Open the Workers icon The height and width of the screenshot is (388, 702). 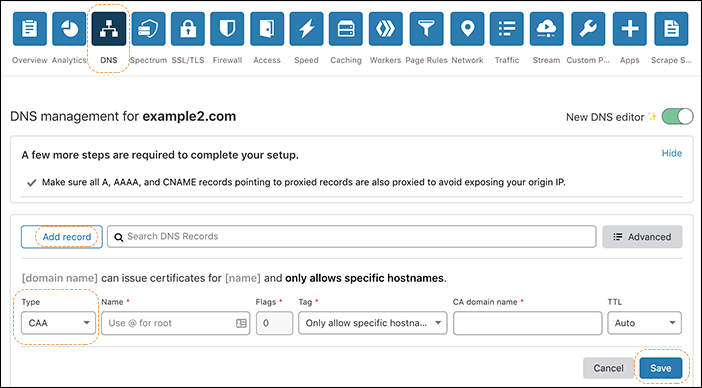385,29
